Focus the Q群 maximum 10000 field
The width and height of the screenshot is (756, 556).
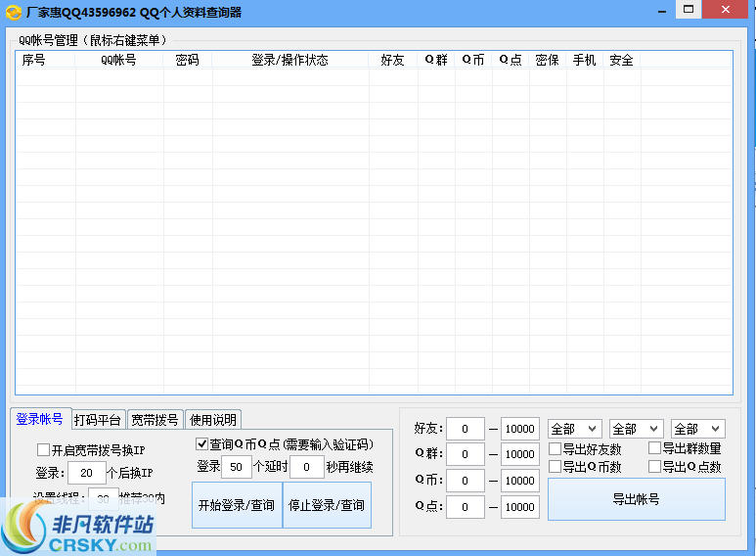519,454
